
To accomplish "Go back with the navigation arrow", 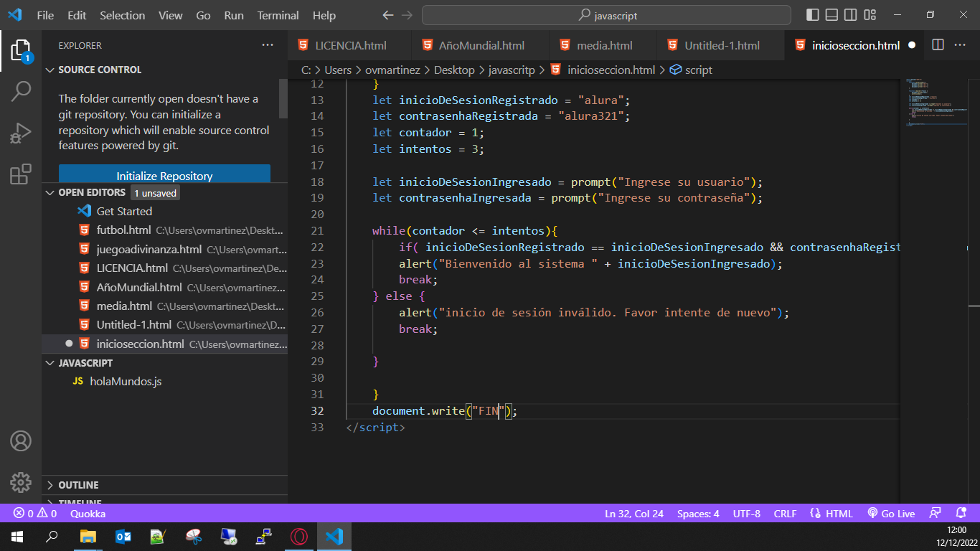I will (388, 15).
